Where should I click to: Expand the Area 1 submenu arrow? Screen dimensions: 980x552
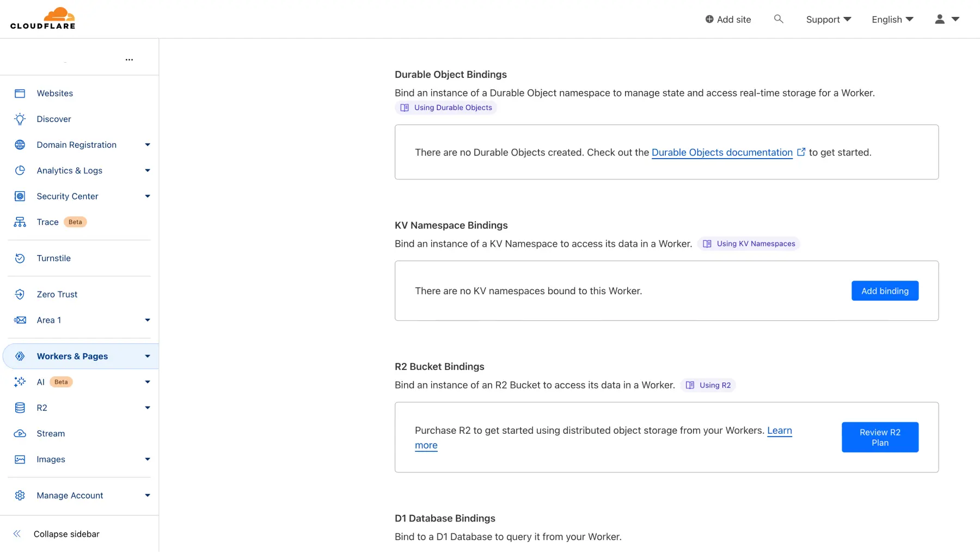click(x=148, y=320)
